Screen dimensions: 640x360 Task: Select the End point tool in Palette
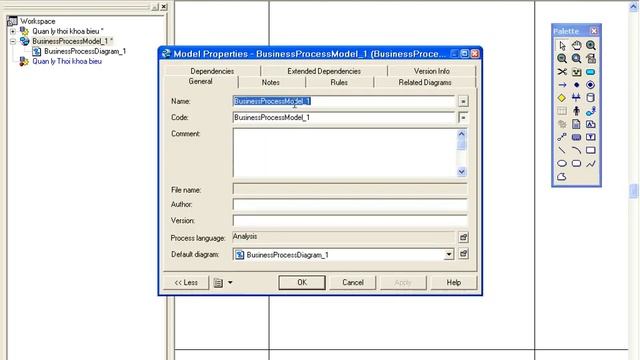tap(591, 85)
